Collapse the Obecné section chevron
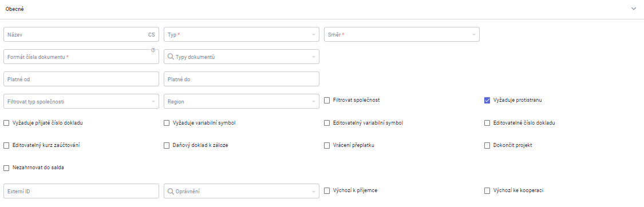The width and height of the screenshot is (644, 207). 634,9
